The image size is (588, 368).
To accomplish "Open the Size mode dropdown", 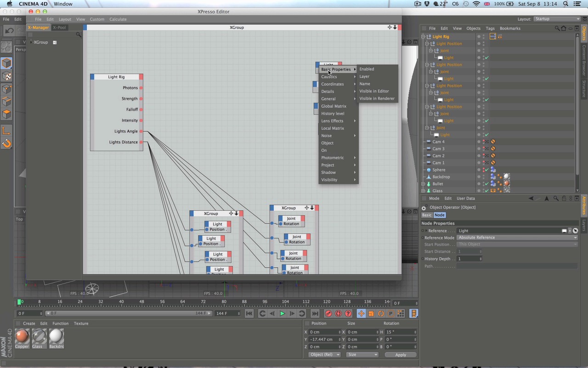I will 362,355.
